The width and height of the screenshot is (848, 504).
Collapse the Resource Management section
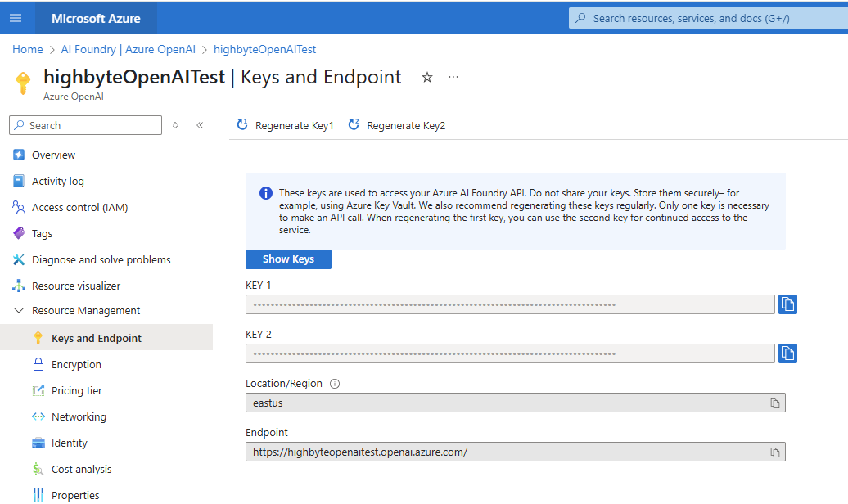pyautogui.click(x=19, y=310)
